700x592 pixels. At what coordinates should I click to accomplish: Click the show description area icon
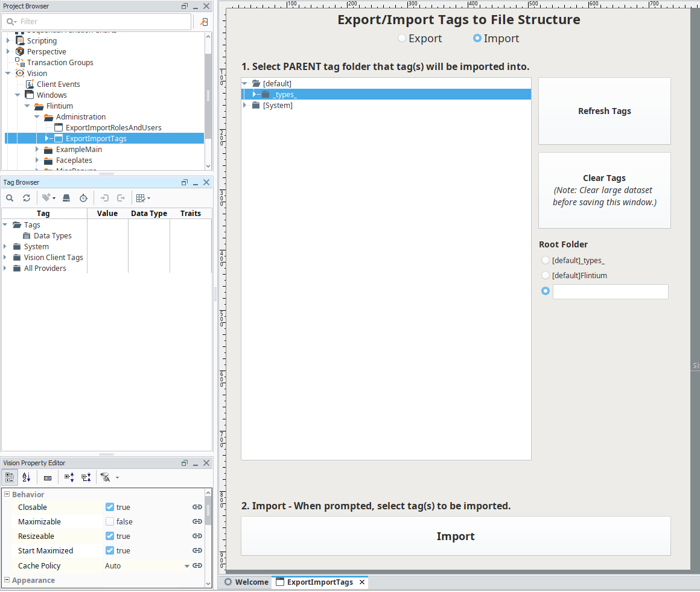(x=47, y=478)
